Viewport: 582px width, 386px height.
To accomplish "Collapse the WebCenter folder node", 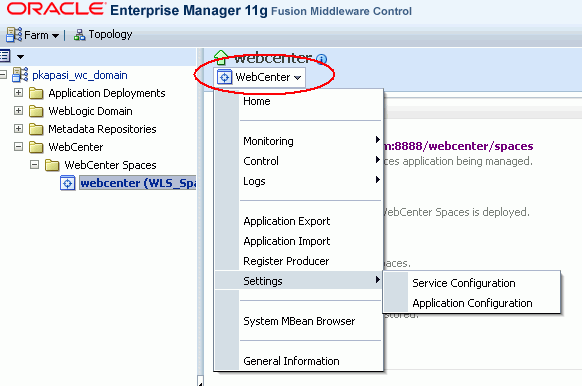I will point(18,147).
